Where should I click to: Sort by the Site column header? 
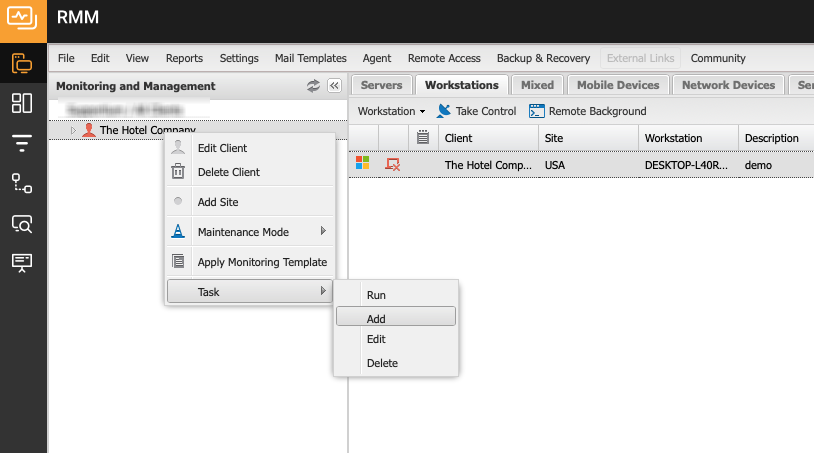(x=588, y=138)
